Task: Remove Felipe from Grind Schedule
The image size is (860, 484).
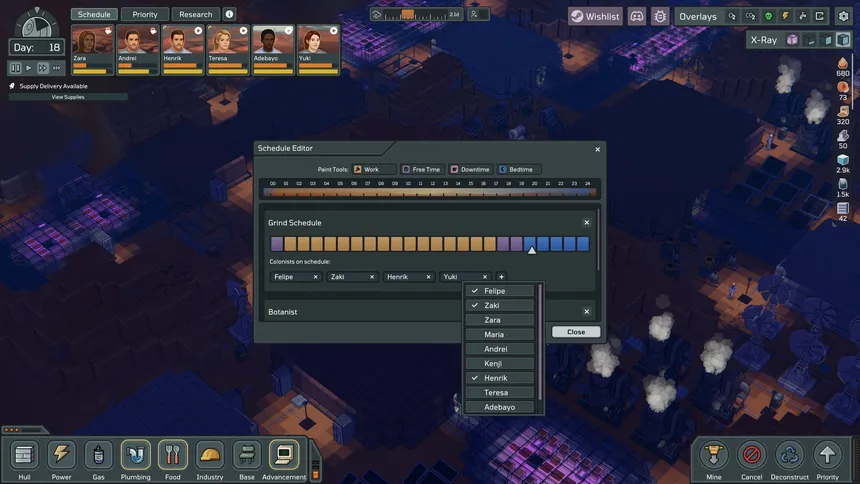Action: tap(315, 277)
